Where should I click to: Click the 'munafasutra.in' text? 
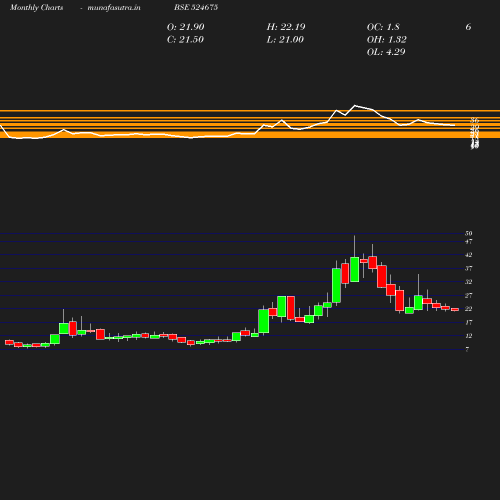click(x=114, y=7)
